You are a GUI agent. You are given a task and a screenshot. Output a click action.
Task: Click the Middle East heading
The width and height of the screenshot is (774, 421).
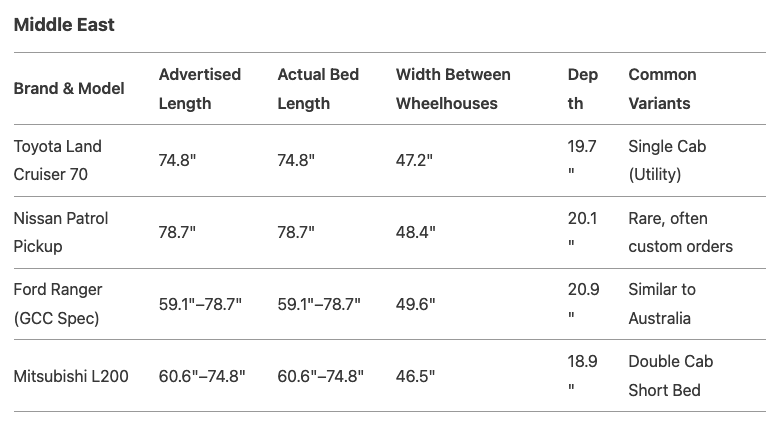click(x=64, y=25)
